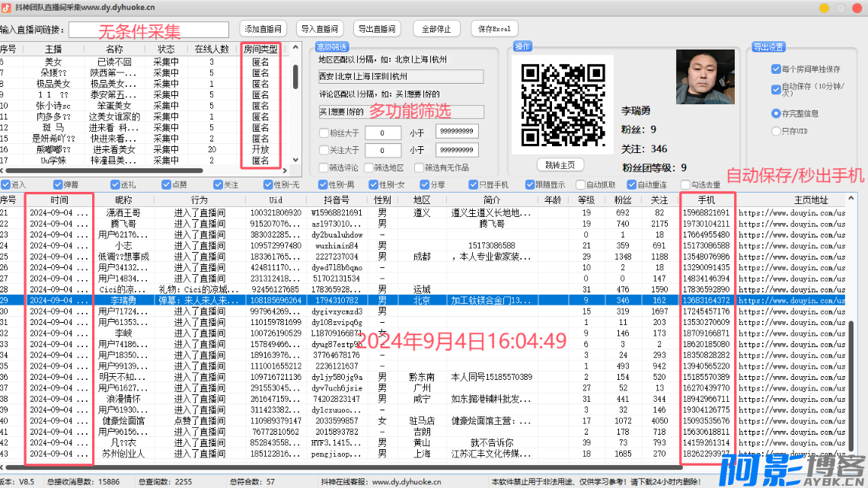
Task: Click the user table scrollbar up arrow
Action: 850,198
